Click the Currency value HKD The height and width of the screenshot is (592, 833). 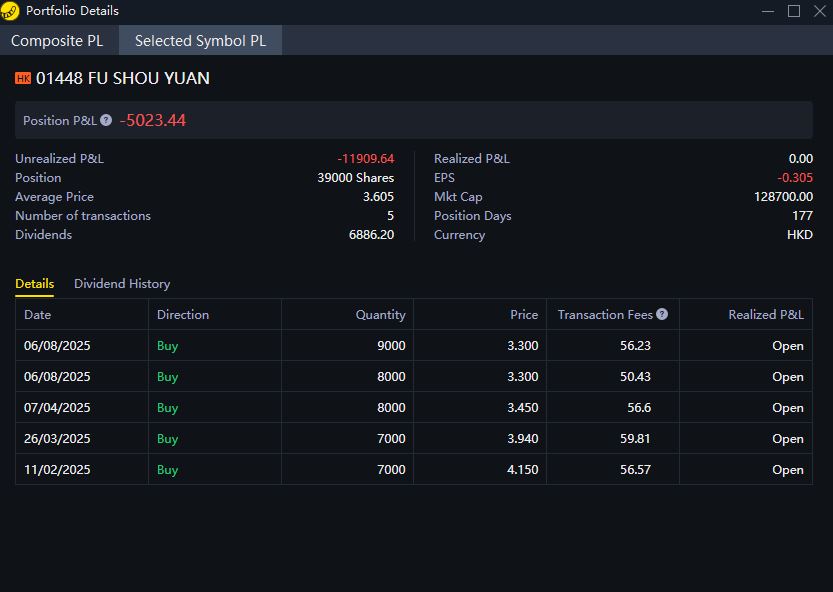[800, 235]
